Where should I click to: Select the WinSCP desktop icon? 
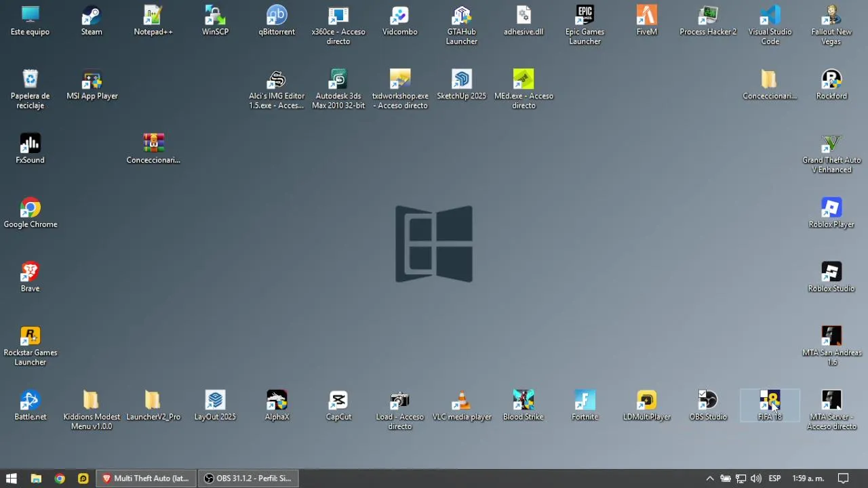(x=215, y=21)
